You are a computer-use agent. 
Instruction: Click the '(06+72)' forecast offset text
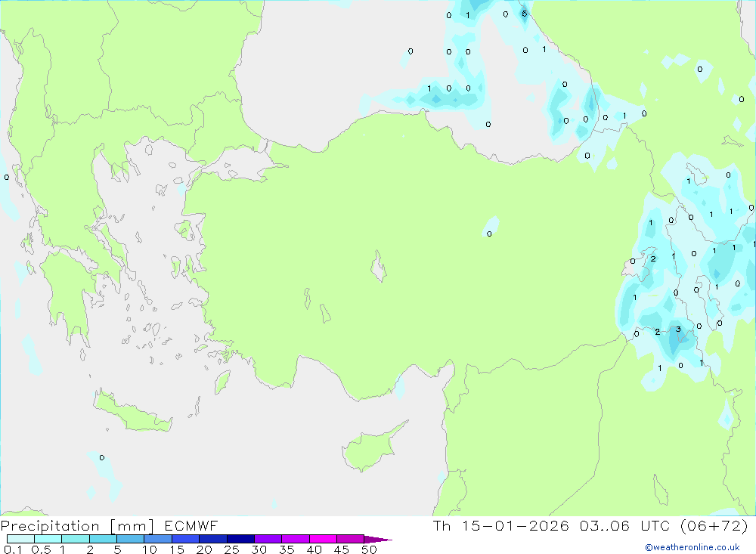coord(714,525)
